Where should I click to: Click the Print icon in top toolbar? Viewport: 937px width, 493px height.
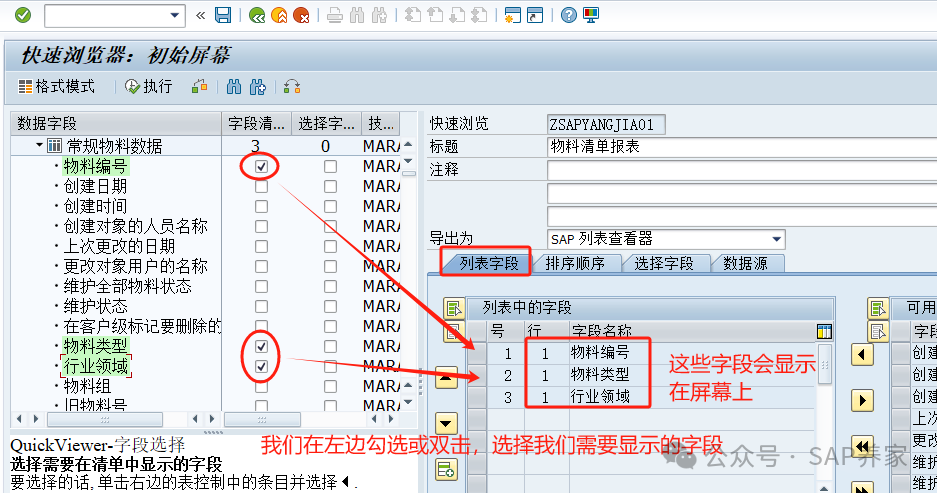tap(335, 15)
